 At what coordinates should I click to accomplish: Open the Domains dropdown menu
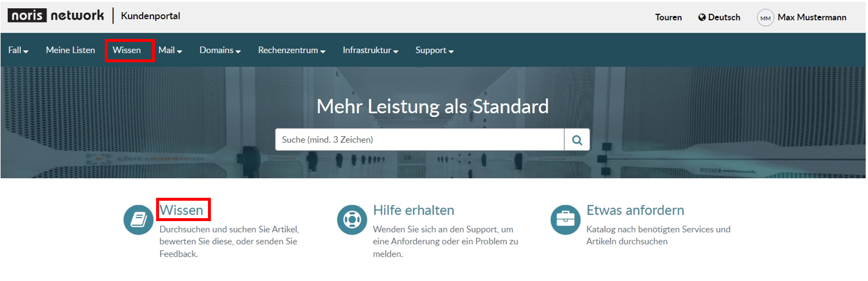220,51
